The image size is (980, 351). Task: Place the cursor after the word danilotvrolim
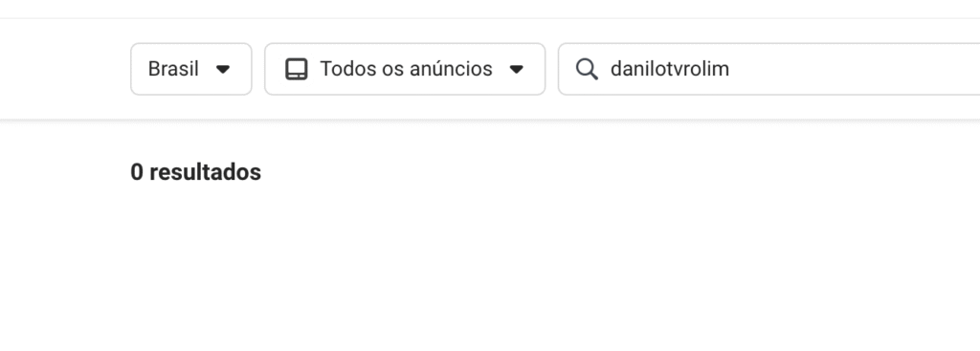[x=730, y=69]
